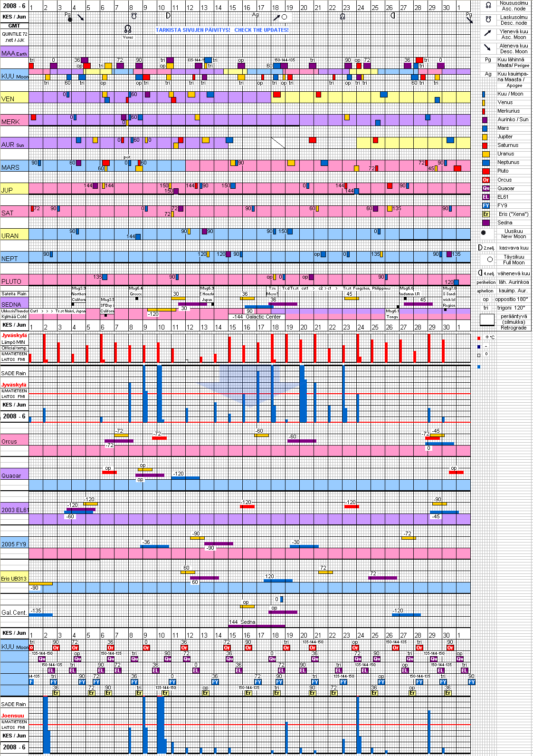Click the blue FY9 'FY' legend icon

(485, 205)
